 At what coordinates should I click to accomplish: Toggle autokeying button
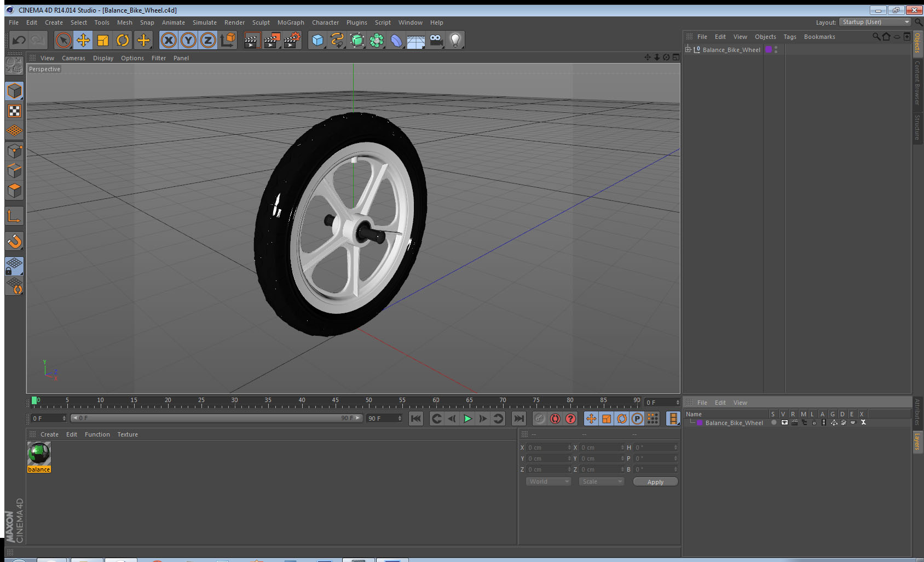(555, 418)
